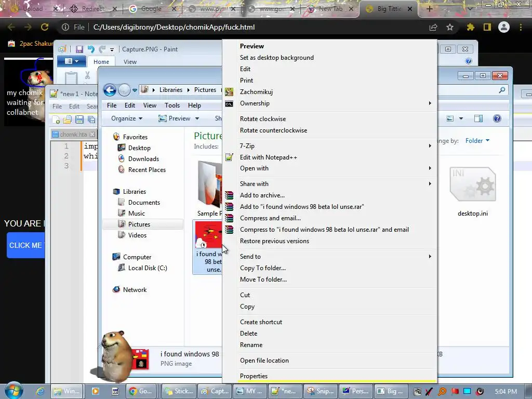Click Notepad++ open file toolbar icon
The width and height of the screenshot is (532, 399).
68,119
